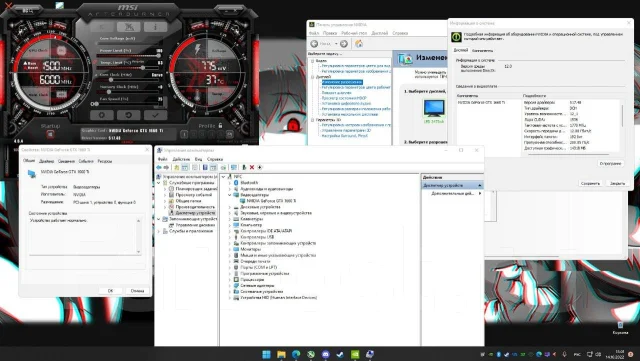
Task: Expand Устройства HID (Human Interface Devices)
Action: click(230, 298)
